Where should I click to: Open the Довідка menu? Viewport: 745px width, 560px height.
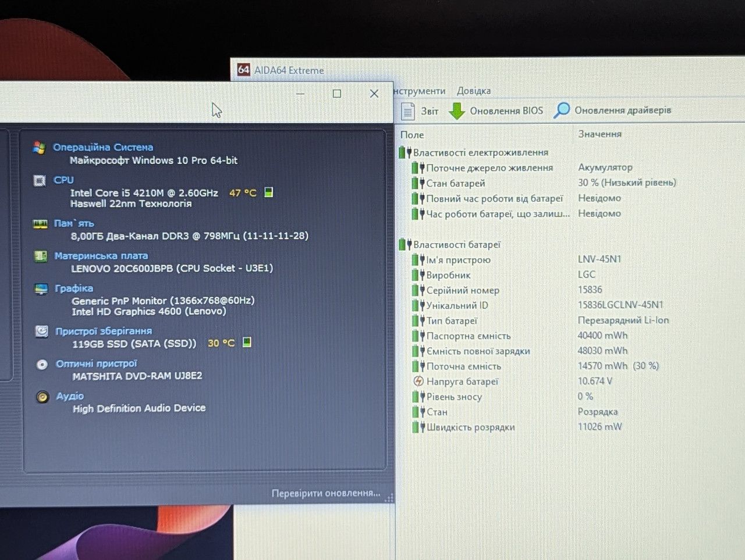coord(474,91)
